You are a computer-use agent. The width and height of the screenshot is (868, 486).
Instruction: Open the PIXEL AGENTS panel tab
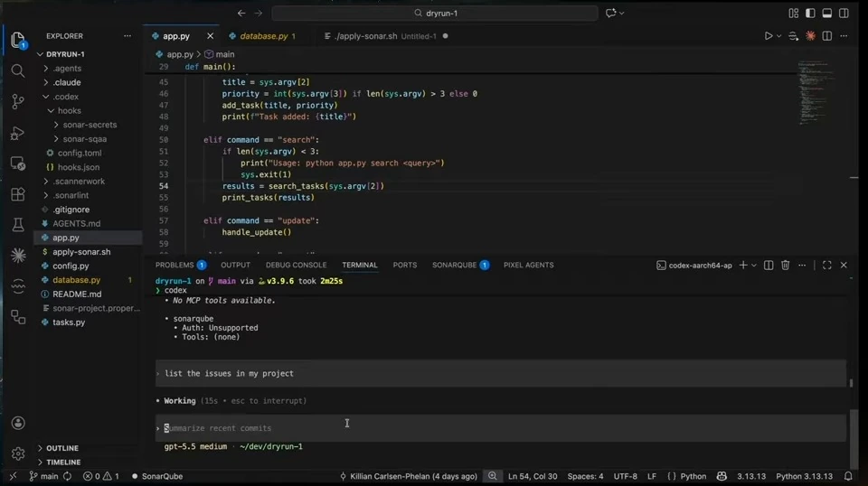click(x=529, y=266)
